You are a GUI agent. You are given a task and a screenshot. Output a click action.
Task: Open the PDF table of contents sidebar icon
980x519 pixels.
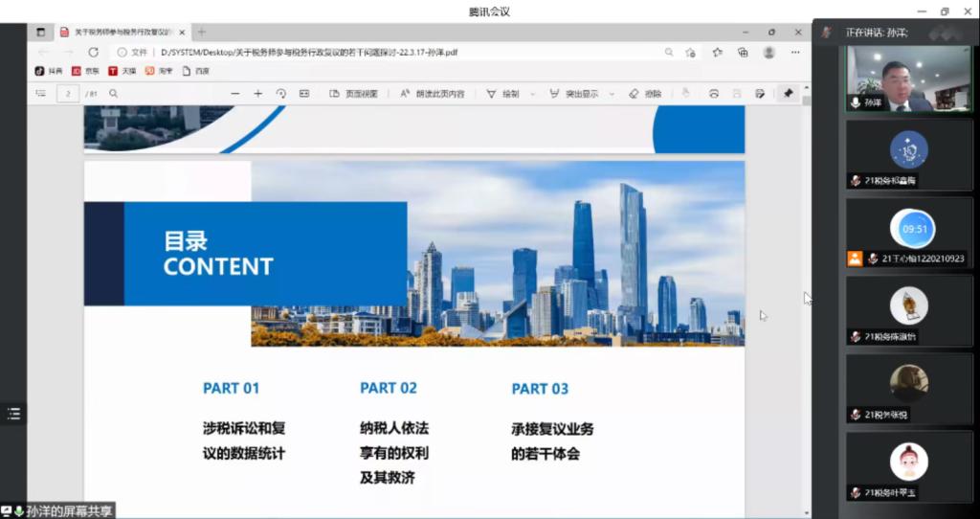point(40,94)
